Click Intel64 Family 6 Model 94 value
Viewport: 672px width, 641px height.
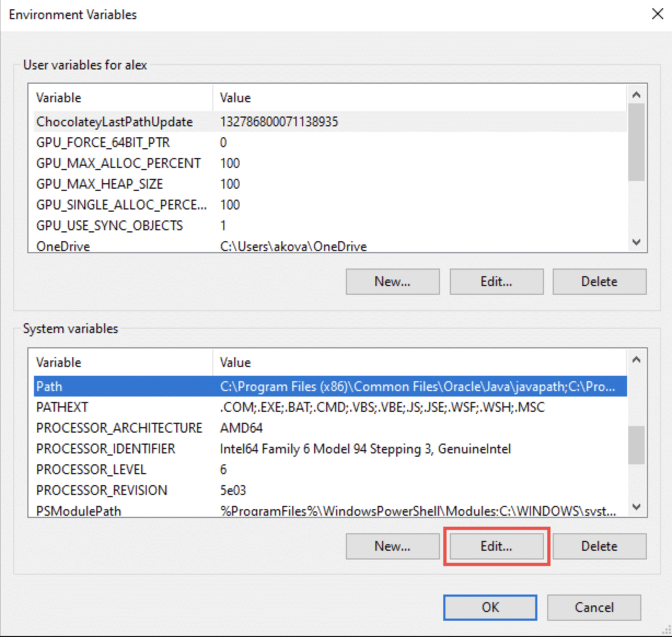click(366, 449)
